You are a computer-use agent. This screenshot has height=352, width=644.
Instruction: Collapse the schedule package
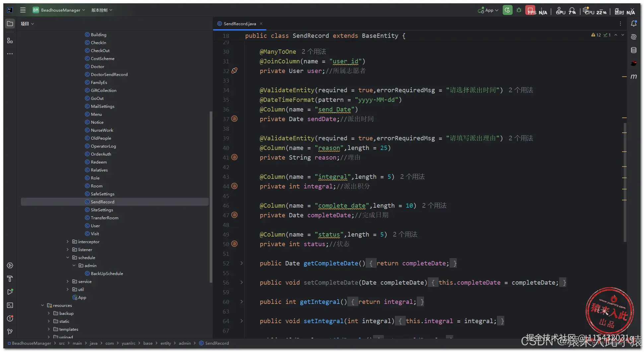(68, 257)
